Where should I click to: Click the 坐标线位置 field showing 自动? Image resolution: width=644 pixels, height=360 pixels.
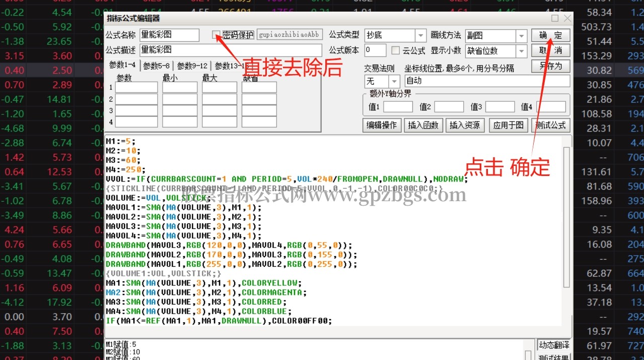(487, 81)
